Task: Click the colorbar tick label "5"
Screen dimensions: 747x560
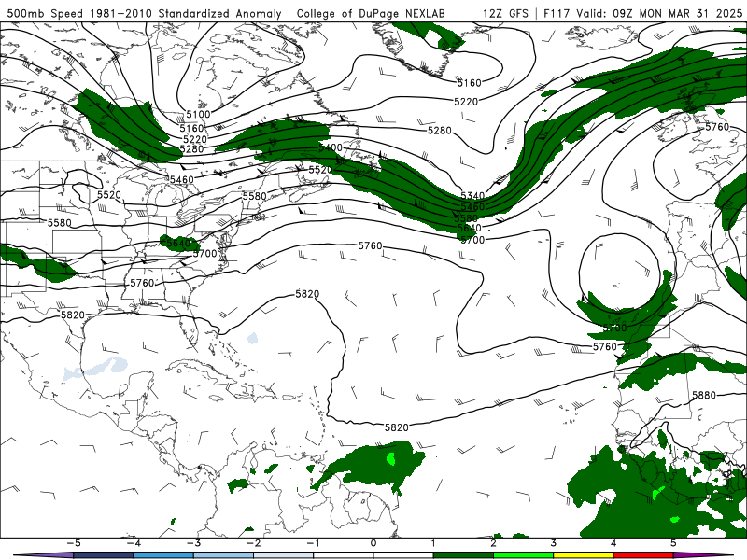Action: pyautogui.click(x=673, y=543)
